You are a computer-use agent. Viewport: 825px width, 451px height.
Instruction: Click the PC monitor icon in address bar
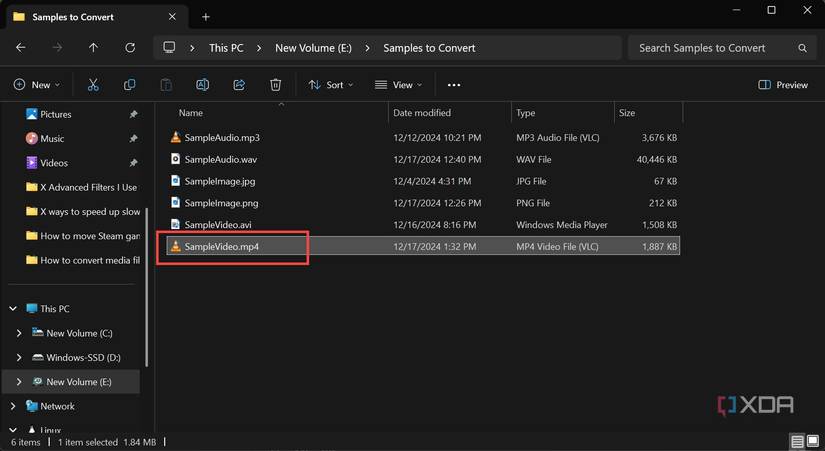coord(169,47)
